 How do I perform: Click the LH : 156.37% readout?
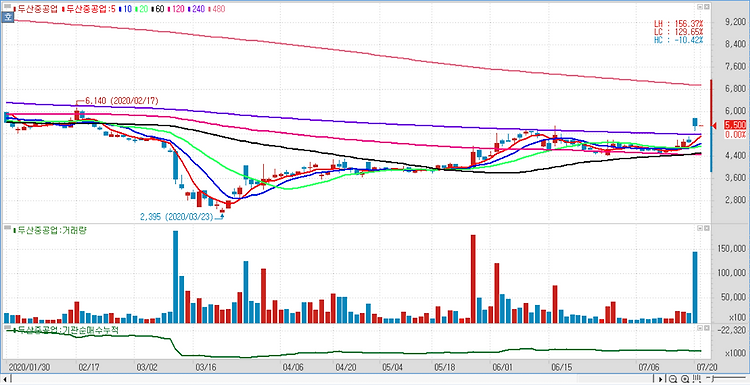coord(679,23)
